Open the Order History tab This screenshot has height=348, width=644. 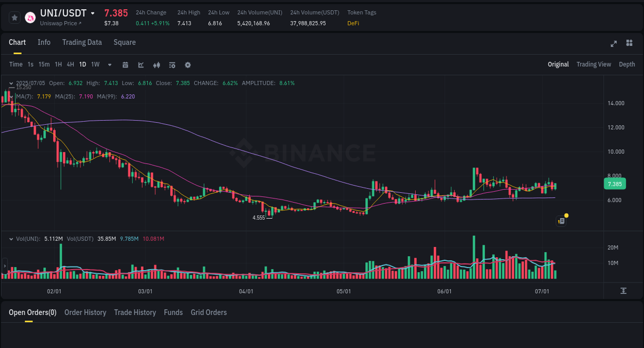(x=85, y=312)
